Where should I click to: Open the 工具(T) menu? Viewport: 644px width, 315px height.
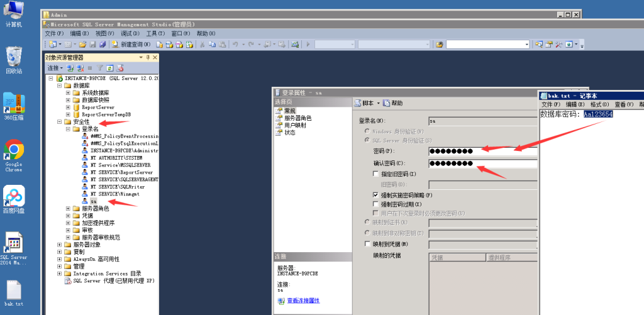(x=155, y=33)
